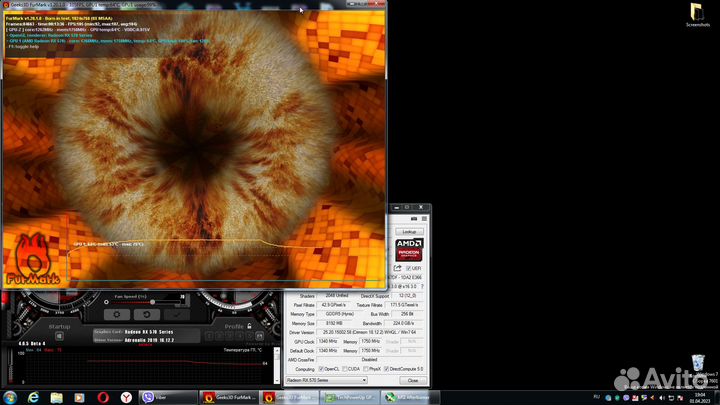The height and width of the screenshot is (405, 720).
Task: Open Radeon RX 570 Series GPU dropdown
Action: click(x=326, y=380)
